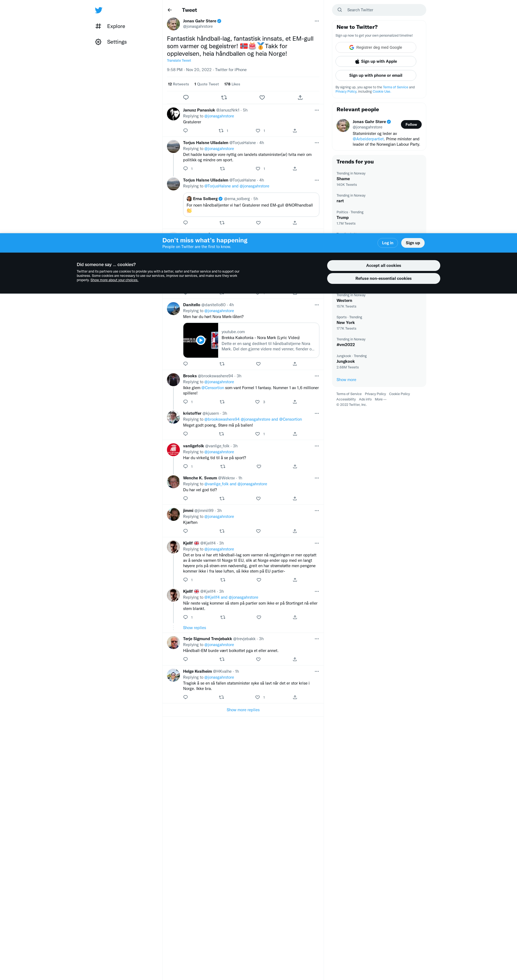
Task: Open Explore in the sidebar
Action: point(110,26)
